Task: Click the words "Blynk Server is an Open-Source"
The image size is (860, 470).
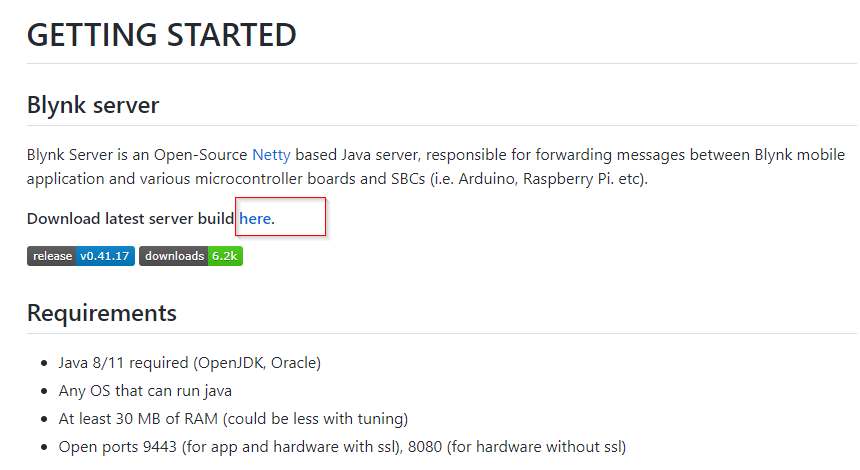Action: pos(137,155)
